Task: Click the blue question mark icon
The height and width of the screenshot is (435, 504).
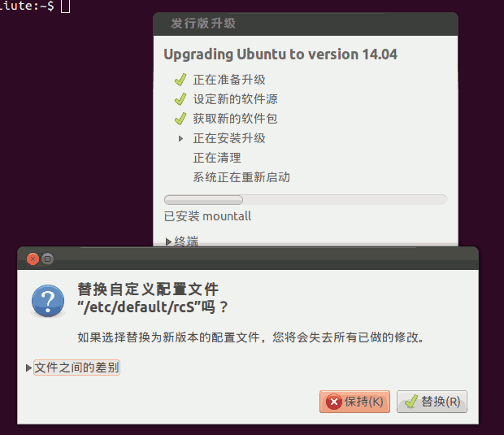Action: (48, 301)
